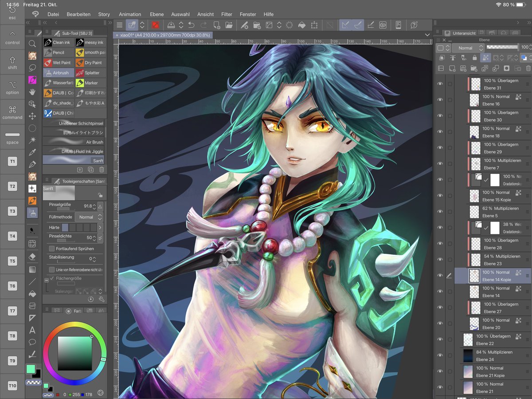This screenshot has width=532, height=399.
Task: Select the Splatter sub tool group
Action: pyautogui.click(x=90, y=73)
